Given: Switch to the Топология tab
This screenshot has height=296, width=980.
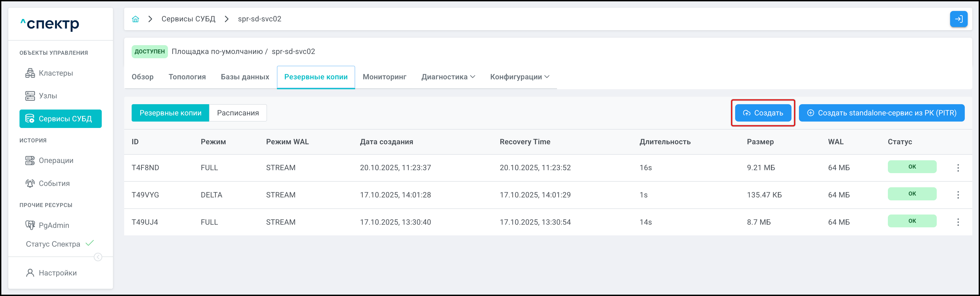Looking at the screenshot, I should click(x=187, y=77).
